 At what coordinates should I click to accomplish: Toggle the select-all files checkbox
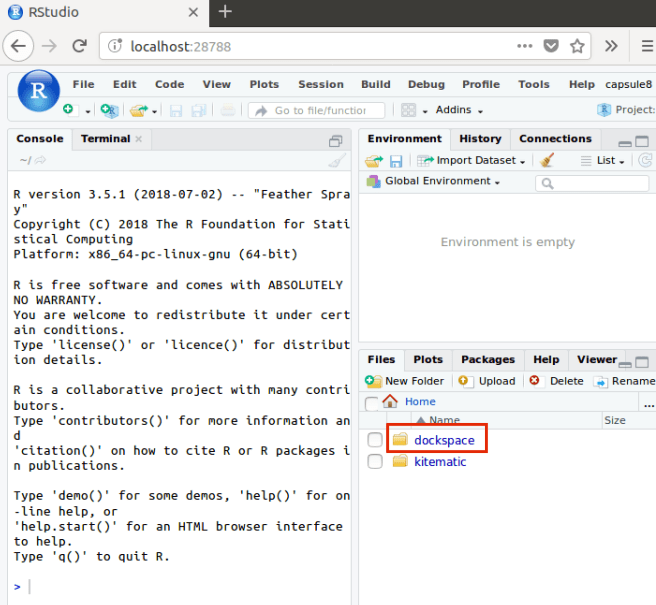[x=372, y=403]
